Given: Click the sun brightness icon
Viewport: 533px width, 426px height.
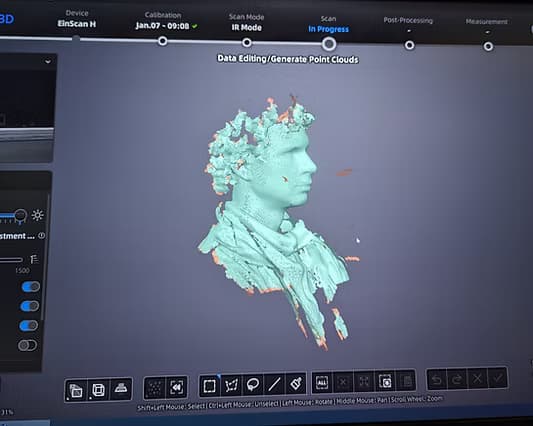Looking at the screenshot, I should [x=37, y=216].
